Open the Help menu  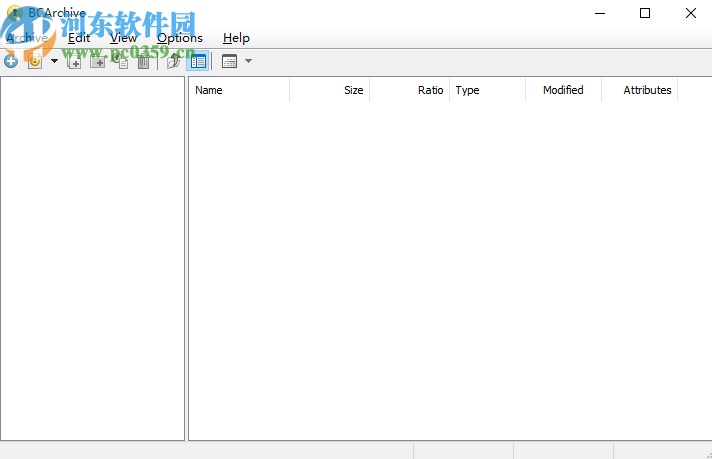click(236, 38)
